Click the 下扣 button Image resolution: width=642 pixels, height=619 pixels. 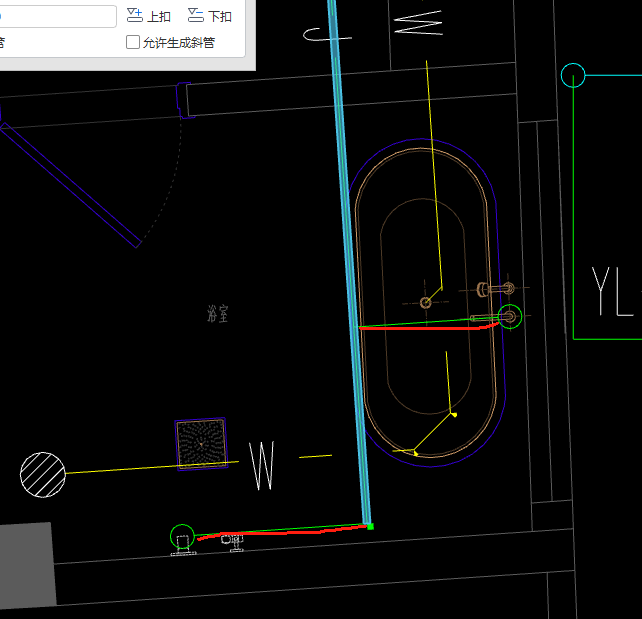coord(210,16)
